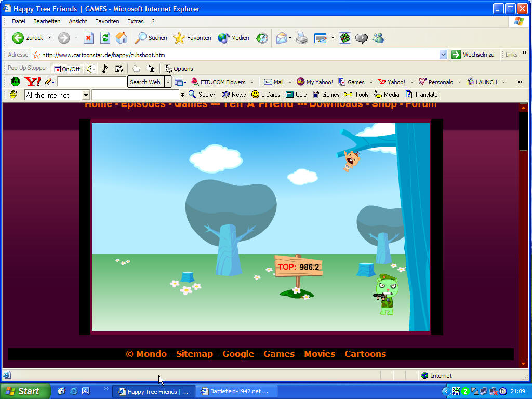
Task: Expand the FTD.COM Flowers dropdown arrow
Action: [x=252, y=82]
